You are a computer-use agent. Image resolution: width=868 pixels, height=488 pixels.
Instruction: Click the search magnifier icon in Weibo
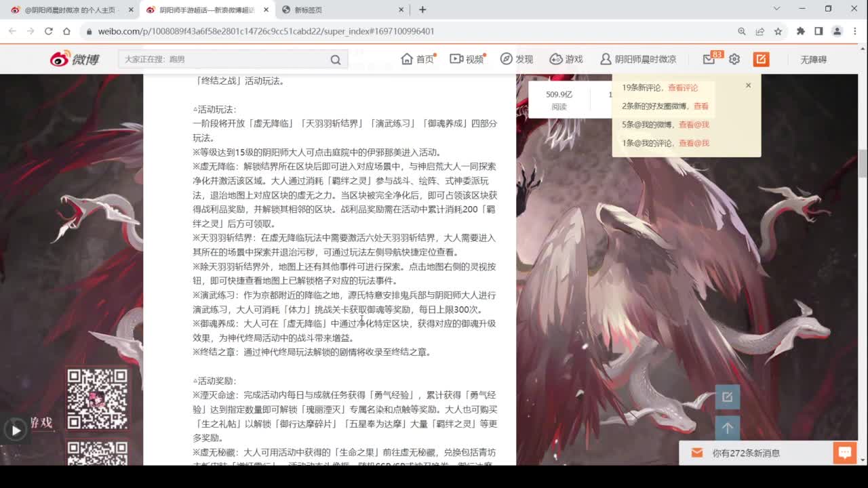336,60
